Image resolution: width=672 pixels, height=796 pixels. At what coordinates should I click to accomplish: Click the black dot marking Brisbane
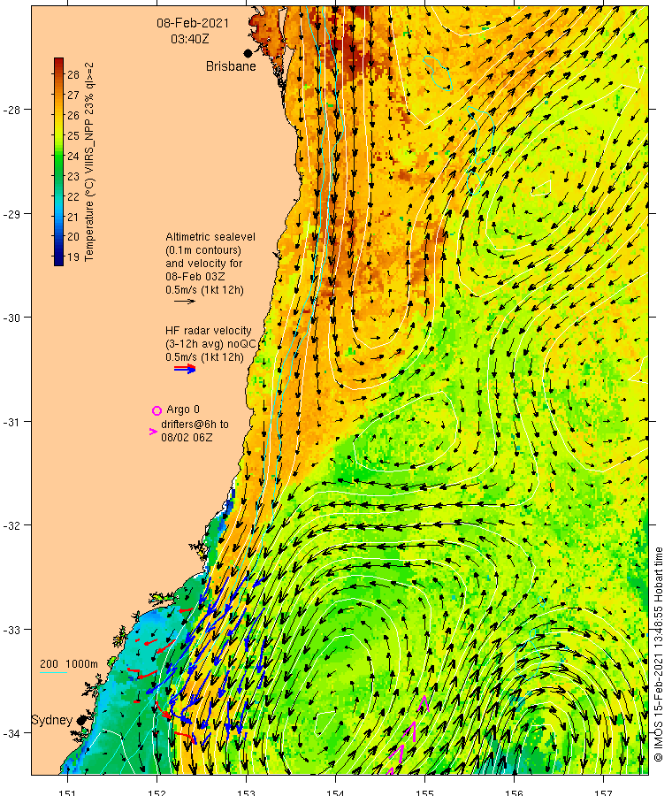point(248,53)
